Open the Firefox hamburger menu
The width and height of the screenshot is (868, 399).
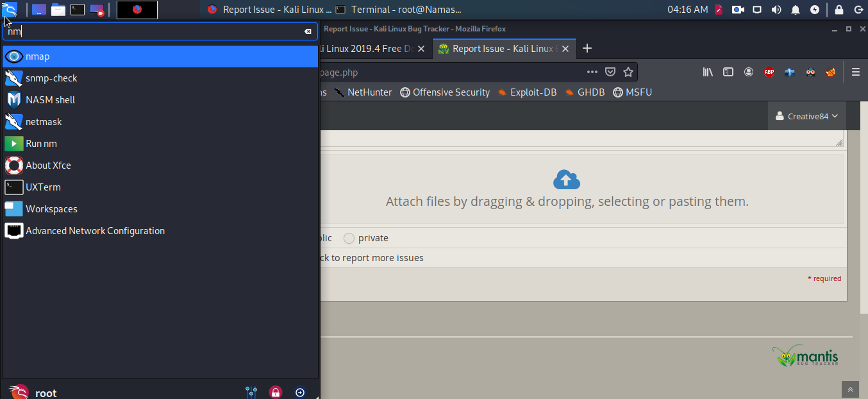[x=855, y=72]
